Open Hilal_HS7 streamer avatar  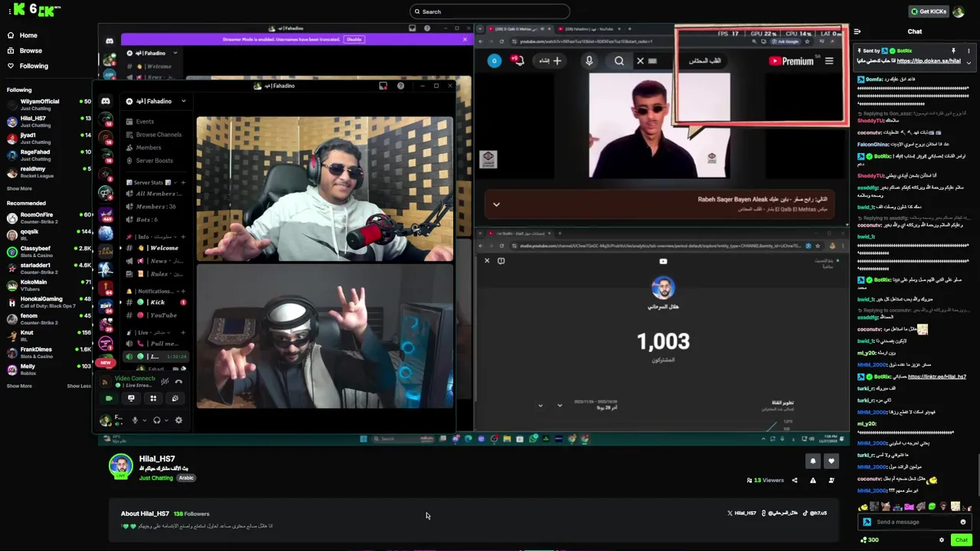point(120,466)
